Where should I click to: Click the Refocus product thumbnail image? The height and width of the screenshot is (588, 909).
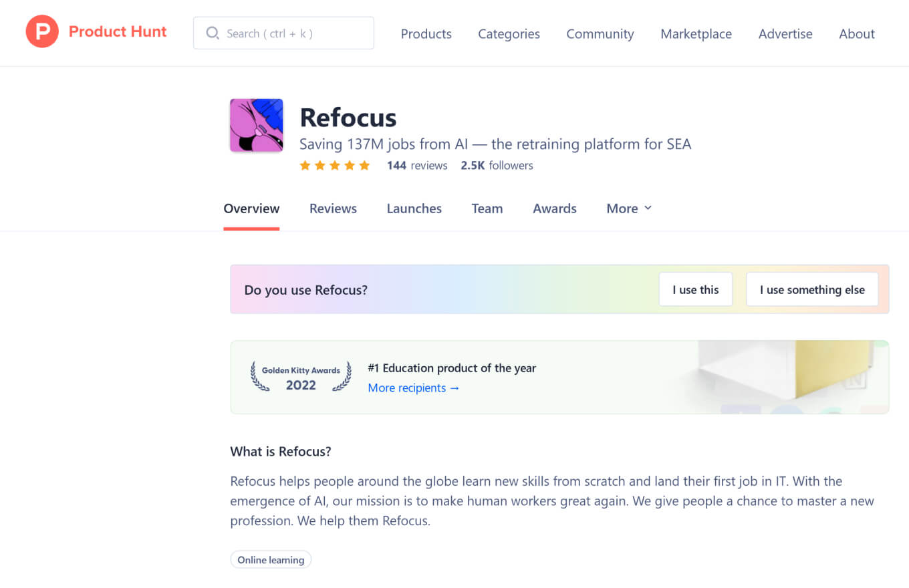coord(256,125)
